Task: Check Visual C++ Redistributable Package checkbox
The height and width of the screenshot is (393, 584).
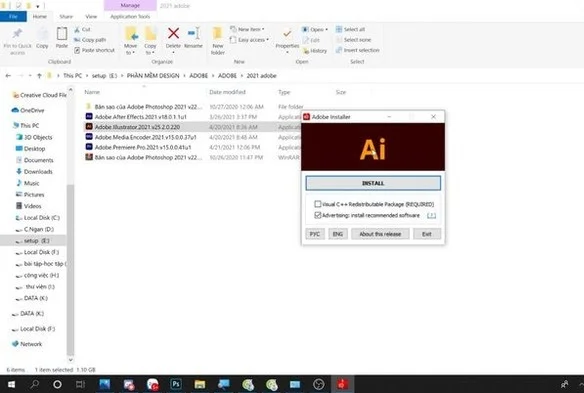Action: (318, 204)
